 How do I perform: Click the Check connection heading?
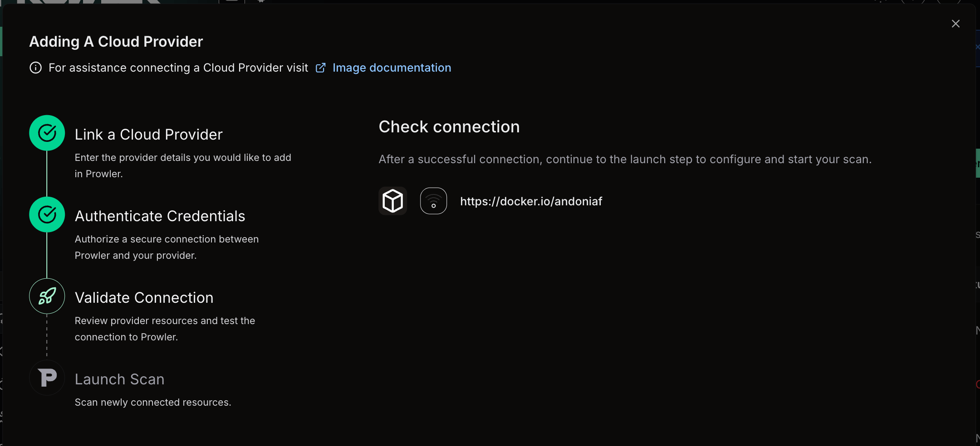[449, 127]
